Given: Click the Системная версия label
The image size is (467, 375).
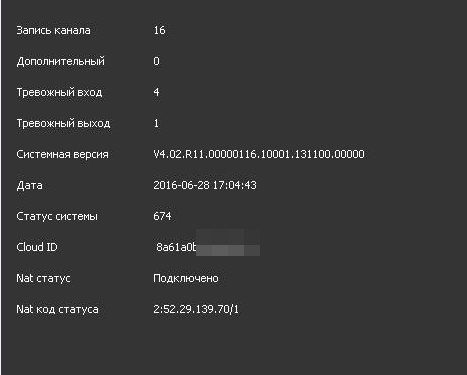Looking at the screenshot, I should pos(62,154).
